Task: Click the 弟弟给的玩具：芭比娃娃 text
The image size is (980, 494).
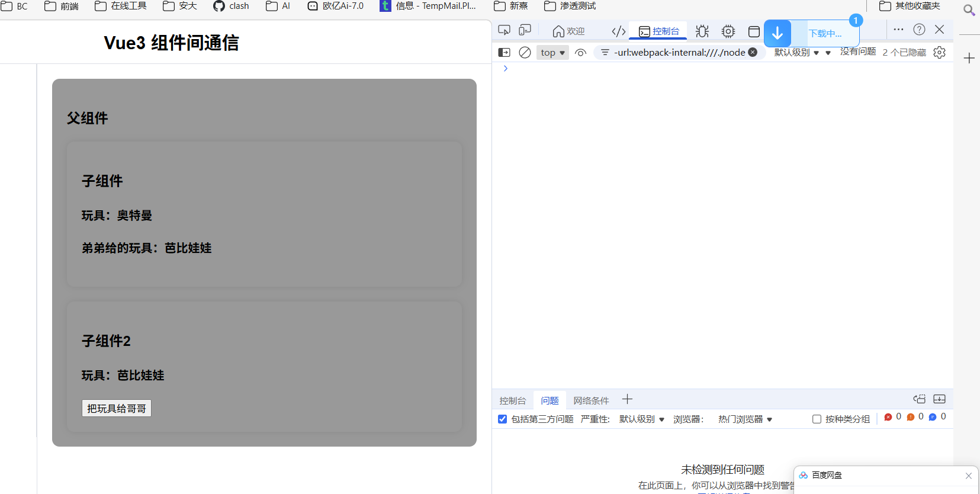Action: [x=146, y=248]
